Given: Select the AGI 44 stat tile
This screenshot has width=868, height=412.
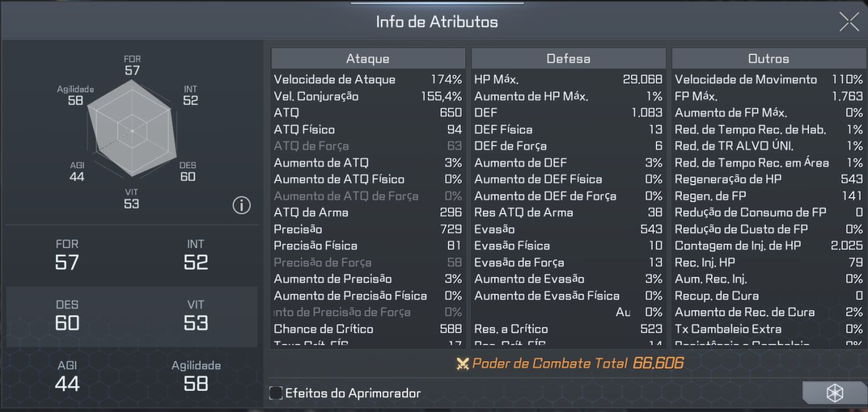Looking at the screenshot, I should [x=67, y=376].
